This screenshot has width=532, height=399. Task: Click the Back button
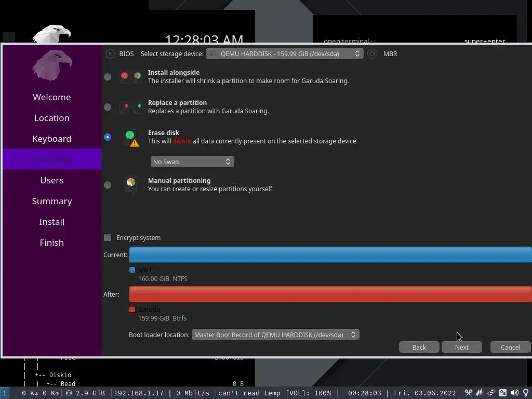[419, 347]
